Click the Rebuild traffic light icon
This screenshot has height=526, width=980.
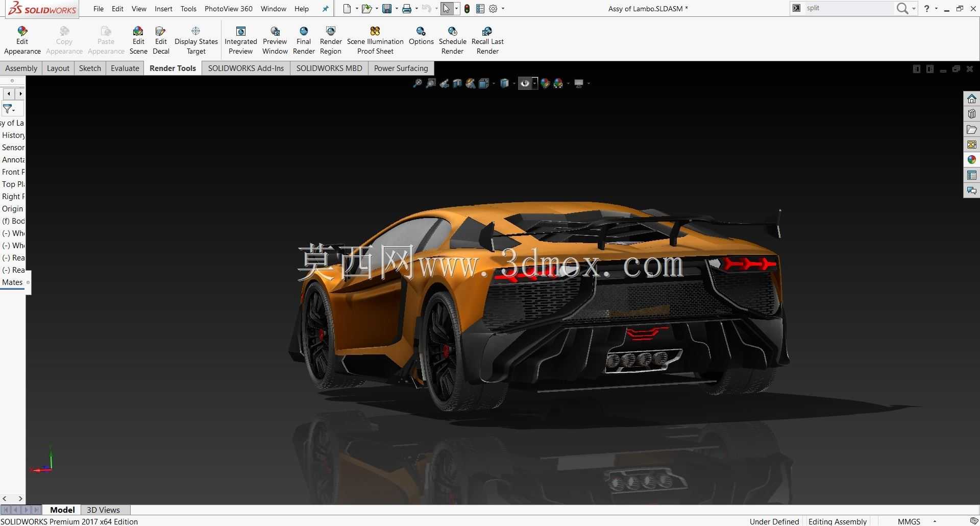click(467, 9)
